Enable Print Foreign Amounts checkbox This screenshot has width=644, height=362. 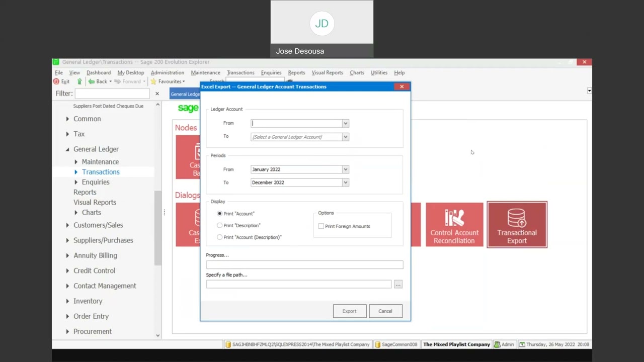pos(321,226)
